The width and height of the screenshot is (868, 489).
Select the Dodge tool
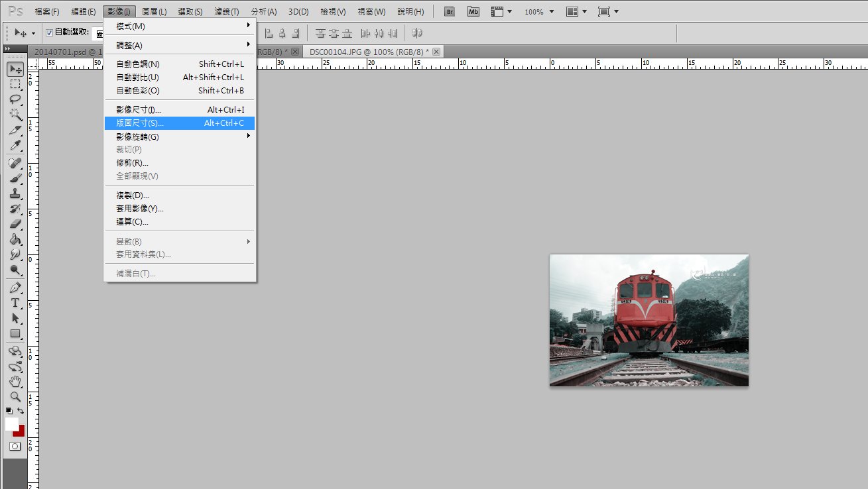[x=15, y=270]
